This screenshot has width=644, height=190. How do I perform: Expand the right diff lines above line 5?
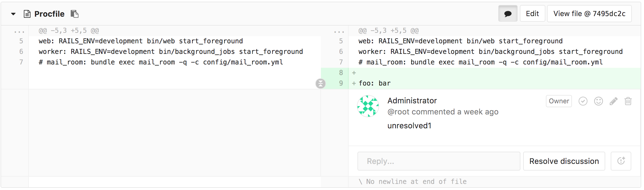click(339, 31)
